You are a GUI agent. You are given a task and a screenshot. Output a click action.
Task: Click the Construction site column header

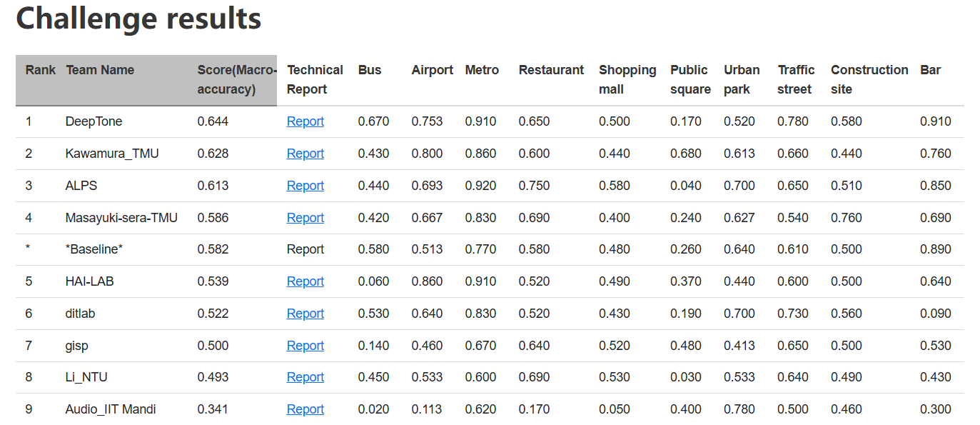click(x=869, y=79)
